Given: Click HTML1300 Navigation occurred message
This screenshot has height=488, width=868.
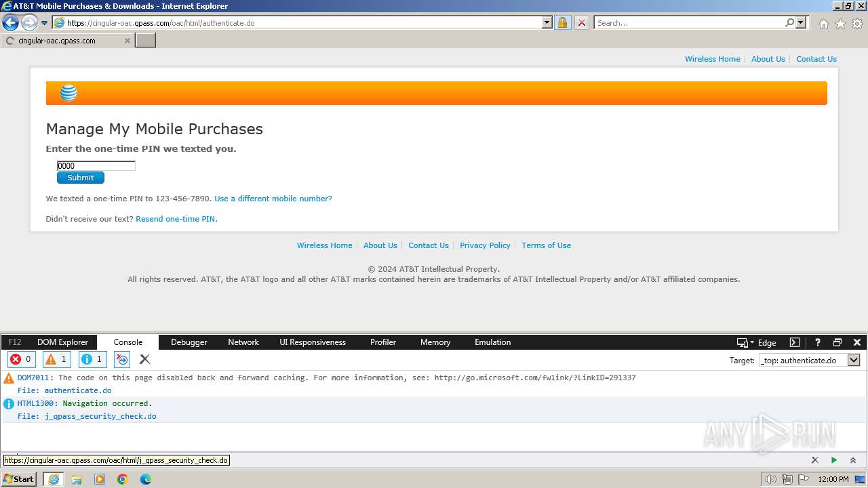Looking at the screenshot, I should (x=85, y=403).
